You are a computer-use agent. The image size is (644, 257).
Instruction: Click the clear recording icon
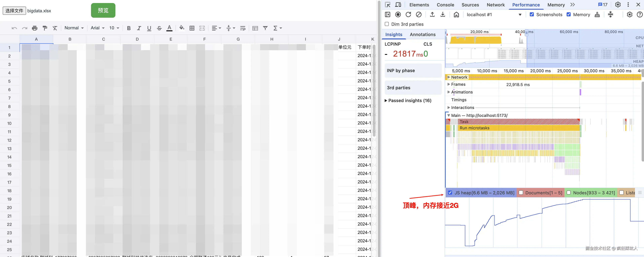click(419, 14)
